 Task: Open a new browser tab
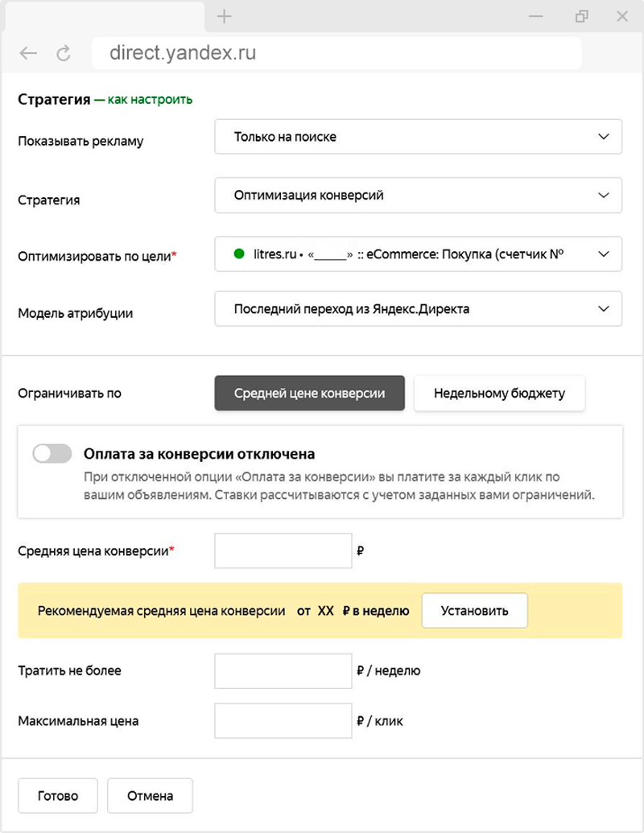point(225,16)
